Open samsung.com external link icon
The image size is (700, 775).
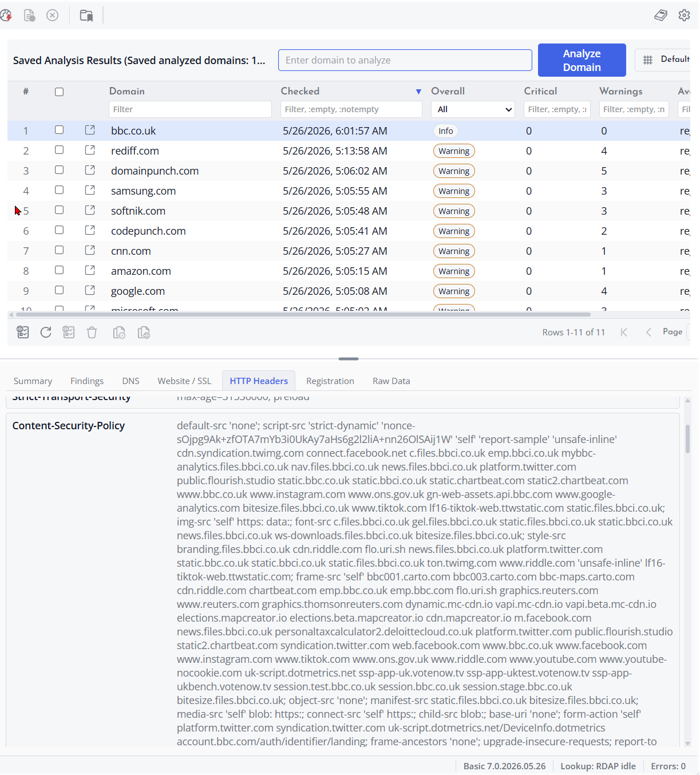pyautogui.click(x=90, y=190)
